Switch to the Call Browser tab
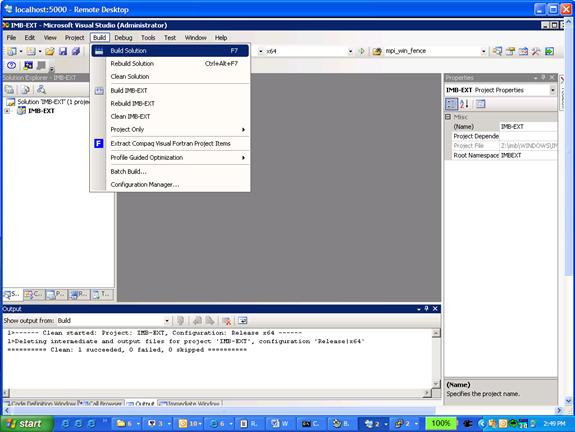 (102, 403)
